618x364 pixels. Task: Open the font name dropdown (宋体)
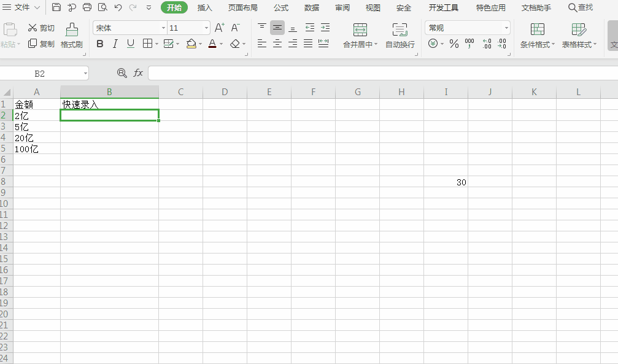[x=163, y=28]
